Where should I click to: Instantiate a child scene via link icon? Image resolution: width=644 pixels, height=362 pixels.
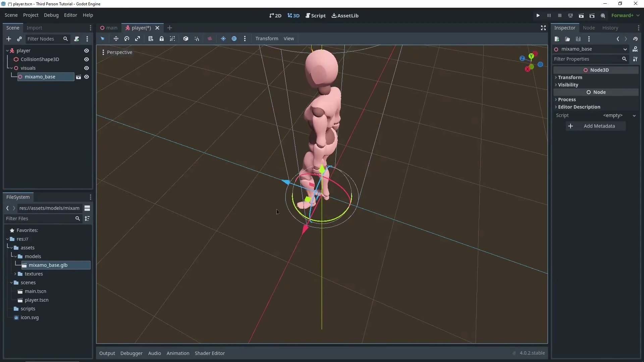tap(19, 39)
